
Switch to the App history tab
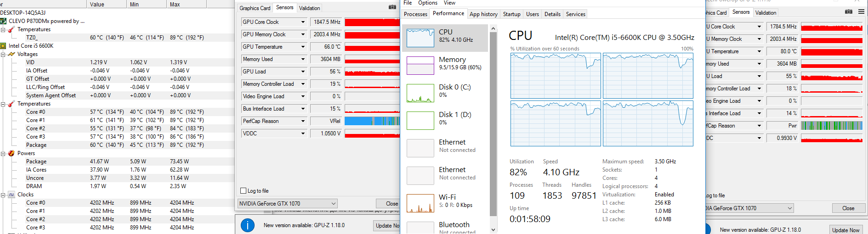pos(483,14)
